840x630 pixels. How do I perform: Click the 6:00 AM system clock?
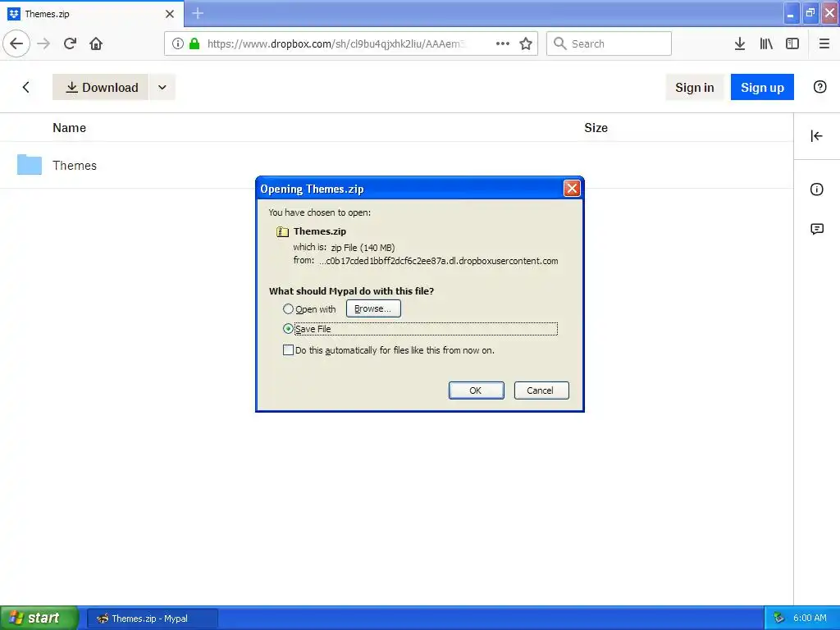[810, 618]
